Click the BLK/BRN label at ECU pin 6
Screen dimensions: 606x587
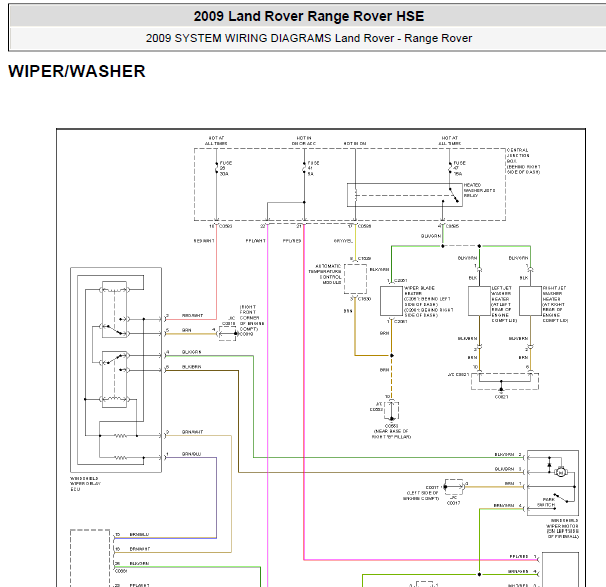(x=192, y=366)
